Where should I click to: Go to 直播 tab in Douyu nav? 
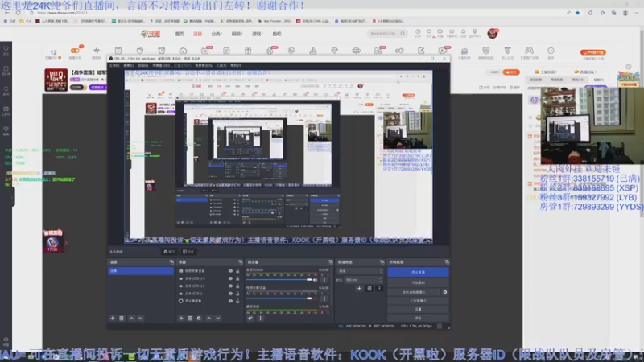(197, 34)
